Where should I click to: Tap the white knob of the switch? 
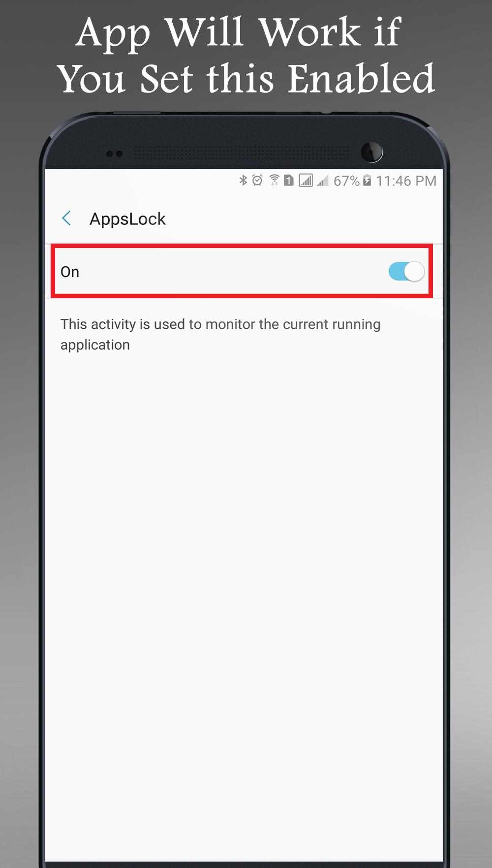pyautogui.click(x=414, y=272)
